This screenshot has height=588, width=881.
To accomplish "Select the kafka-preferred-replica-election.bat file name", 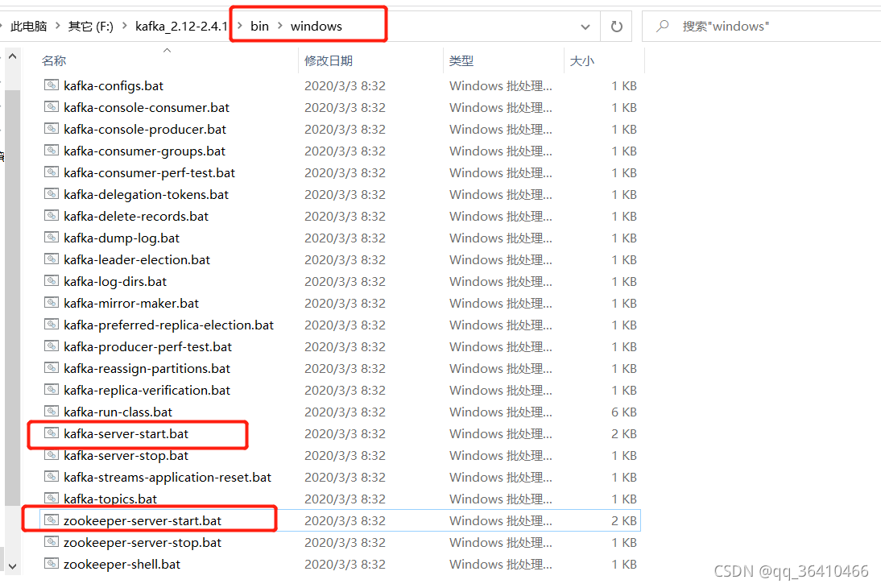I will (168, 325).
